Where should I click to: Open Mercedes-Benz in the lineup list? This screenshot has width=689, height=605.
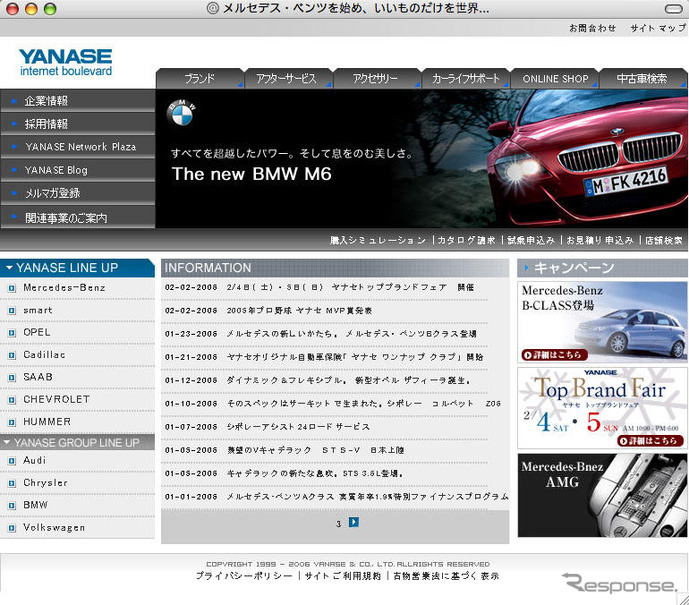(64, 288)
